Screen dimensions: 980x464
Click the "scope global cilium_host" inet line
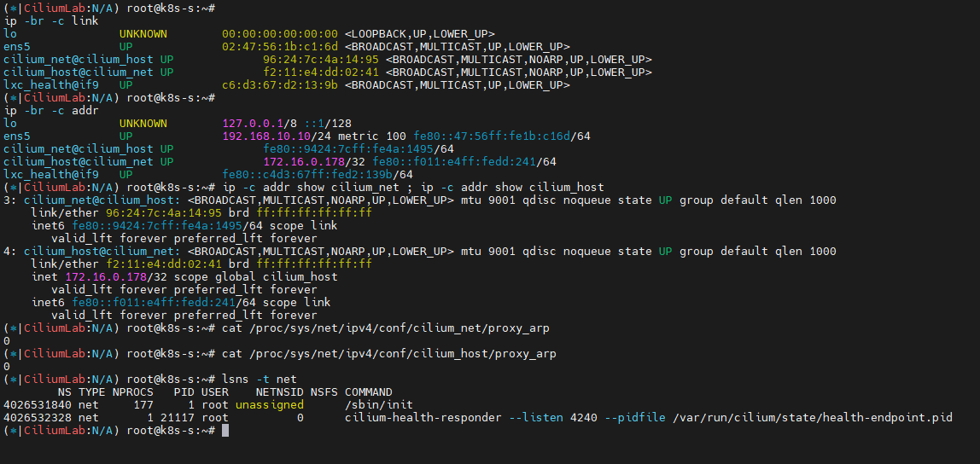point(184,277)
